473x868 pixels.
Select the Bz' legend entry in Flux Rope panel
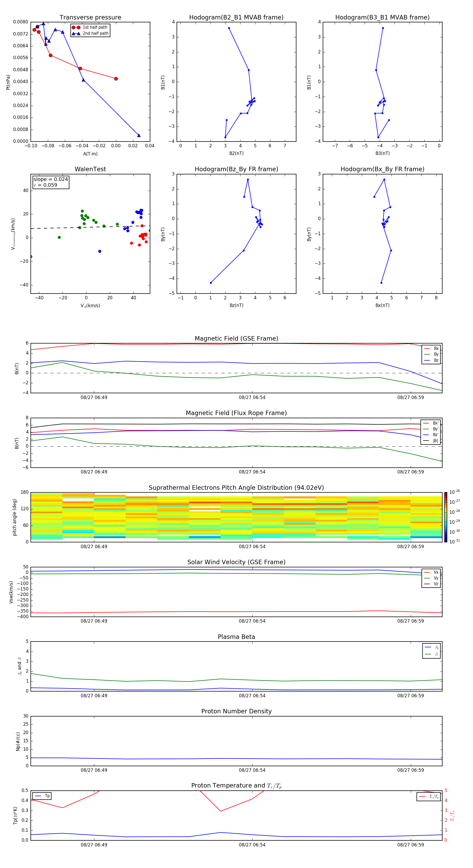(431, 435)
